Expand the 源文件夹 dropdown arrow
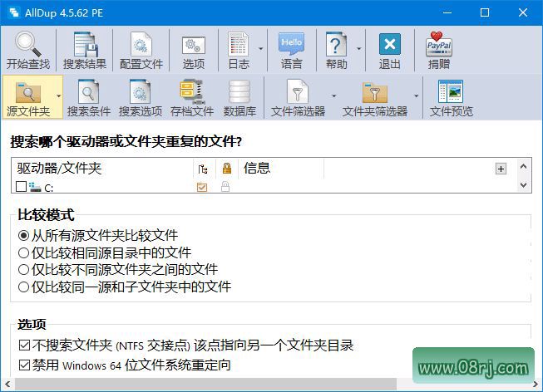The image size is (543, 392). pyautogui.click(x=58, y=96)
